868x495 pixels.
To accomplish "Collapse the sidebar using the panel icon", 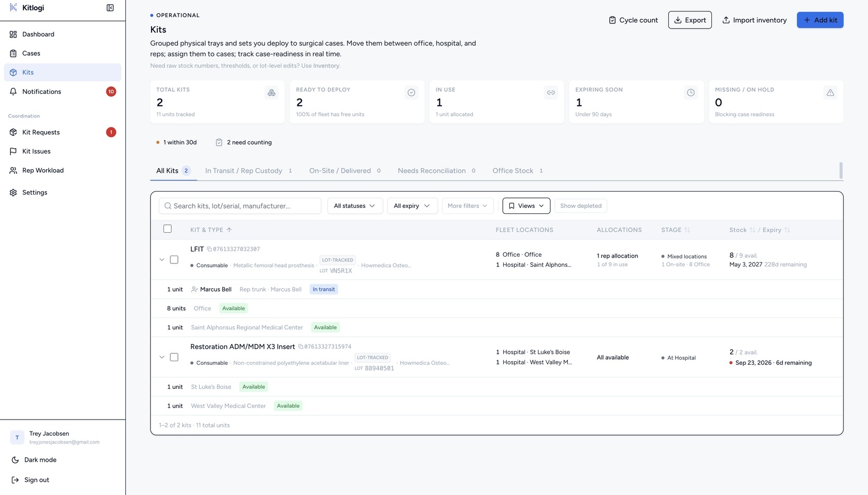I will point(110,8).
